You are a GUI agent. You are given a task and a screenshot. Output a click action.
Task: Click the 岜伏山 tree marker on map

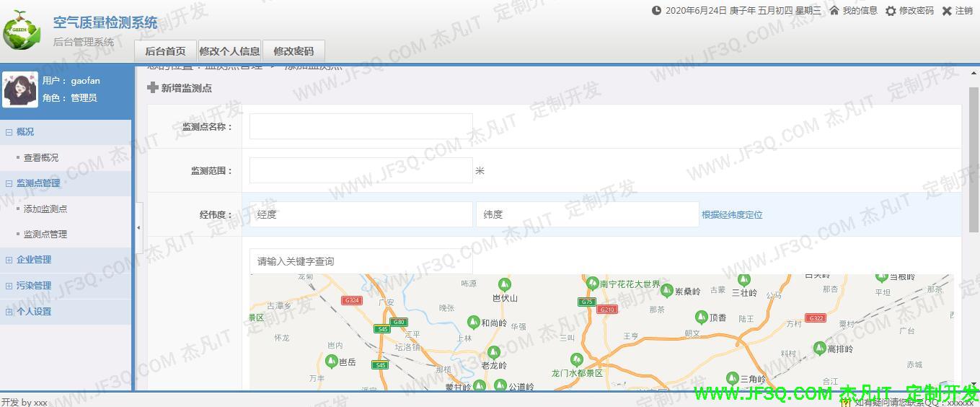pyautogui.click(x=505, y=284)
